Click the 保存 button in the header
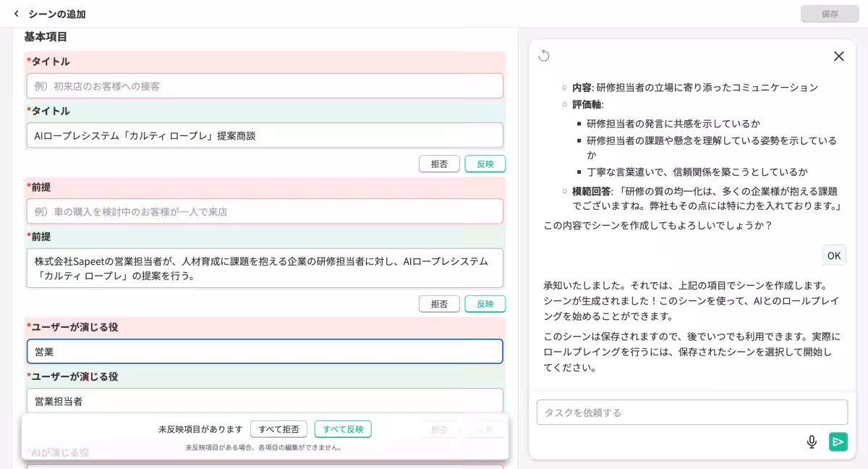This screenshot has width=868, height=469. 829,14
